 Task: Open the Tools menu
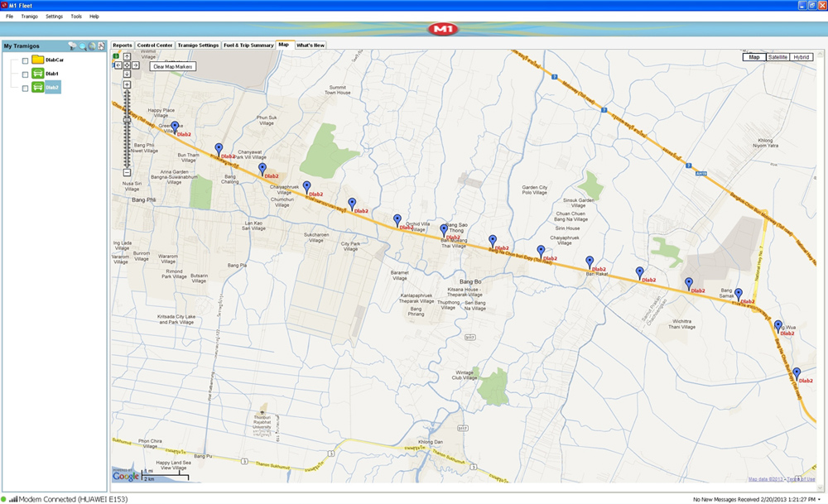click(x=76, y=17)
